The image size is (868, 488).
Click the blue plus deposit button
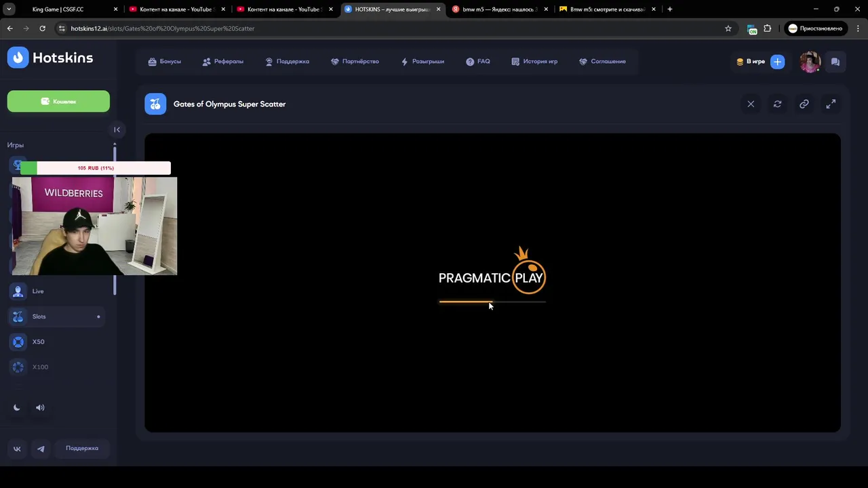(777, 62)
